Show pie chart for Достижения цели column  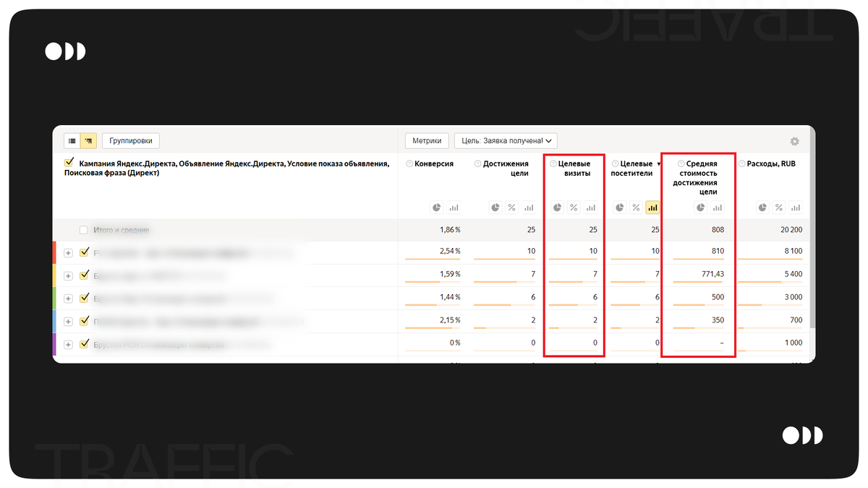495,207
